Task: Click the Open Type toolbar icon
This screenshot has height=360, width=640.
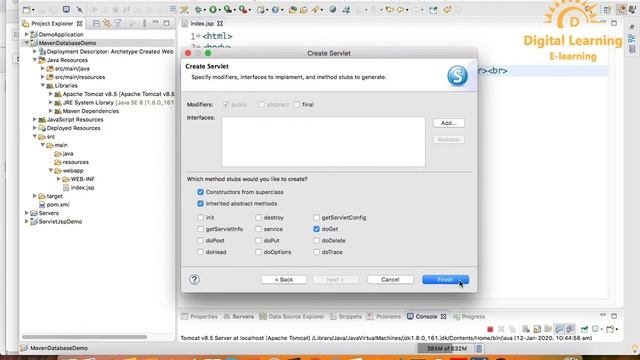Action: [x=292, y=10]
